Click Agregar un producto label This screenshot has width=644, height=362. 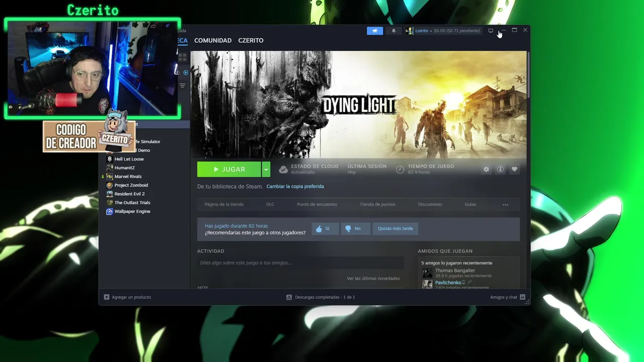coord(131,297)
